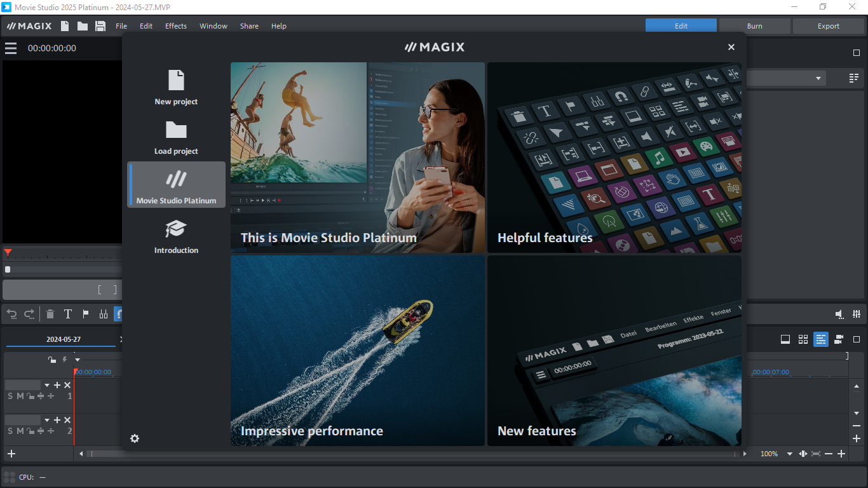
Task: Click the track 2 name field
Action: coord(23,420)
